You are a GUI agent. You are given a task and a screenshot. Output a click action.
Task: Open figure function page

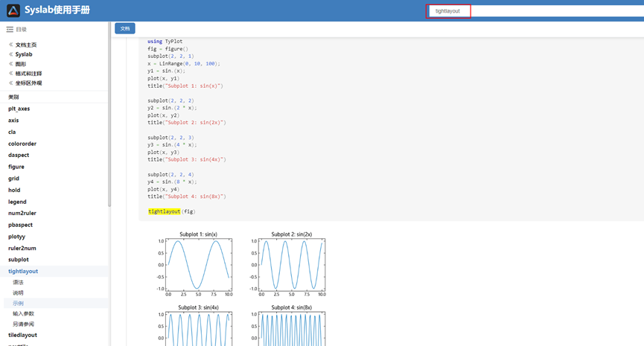click(x=16, y=167)
